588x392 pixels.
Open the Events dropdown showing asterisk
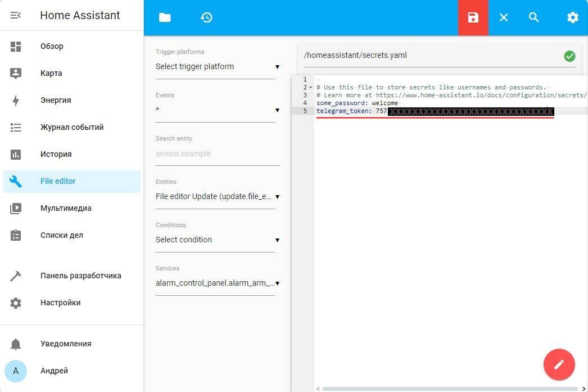click(x=218, y=110)
